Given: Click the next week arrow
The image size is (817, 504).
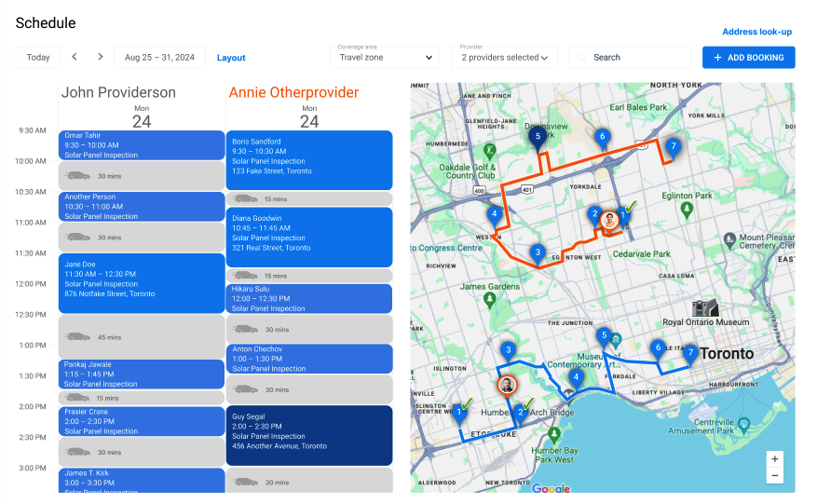Looking at the screenshot, I should tap(100, 57).
